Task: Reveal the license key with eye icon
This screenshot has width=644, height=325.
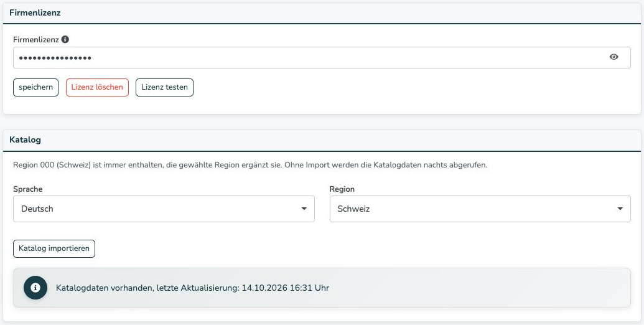Action: click(614, 57)
